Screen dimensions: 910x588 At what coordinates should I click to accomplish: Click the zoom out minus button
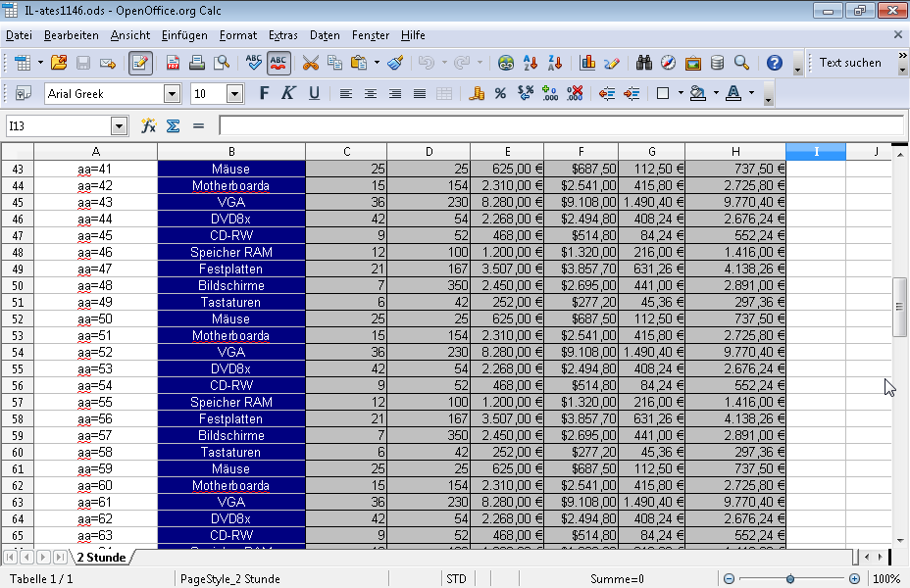point(729,579)
